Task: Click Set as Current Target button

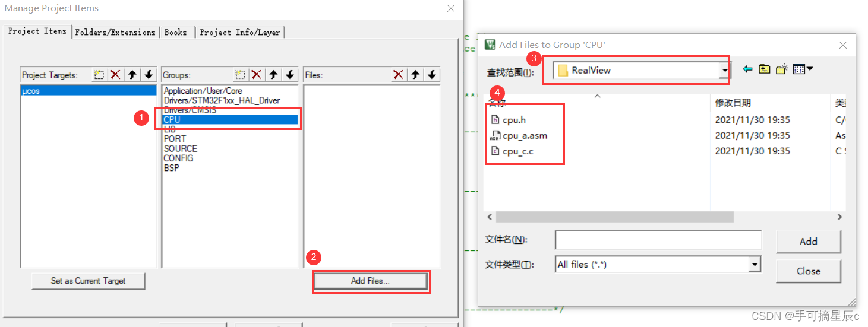Action: [89, 281]
